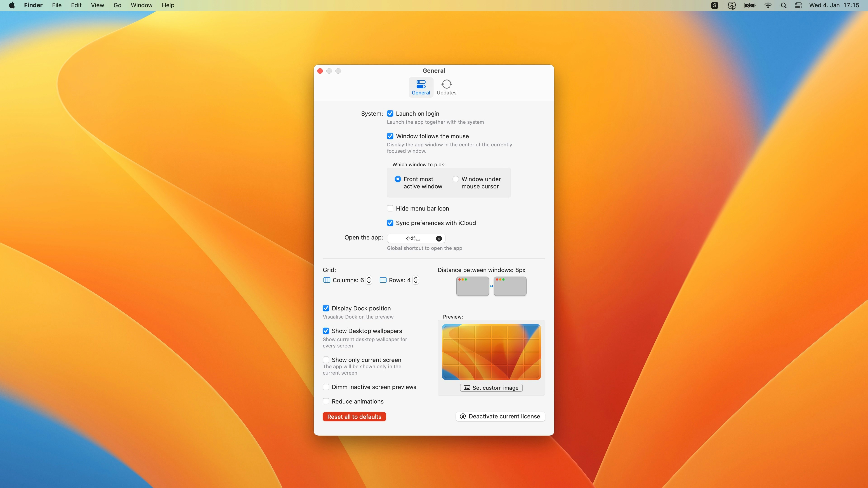Increase the grid Columns stepper
This screenshot has height=488, width=868.
point(369,278)
